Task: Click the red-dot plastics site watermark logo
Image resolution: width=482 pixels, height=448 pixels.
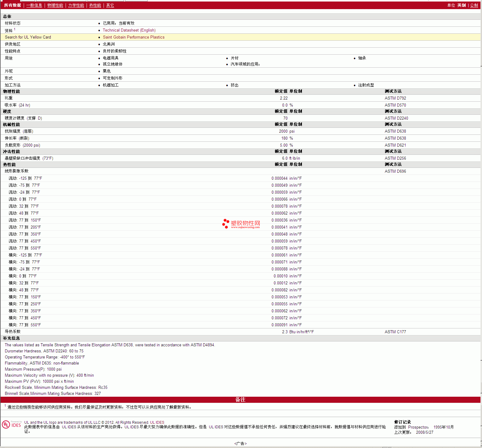Action: [x=241, y=224]
